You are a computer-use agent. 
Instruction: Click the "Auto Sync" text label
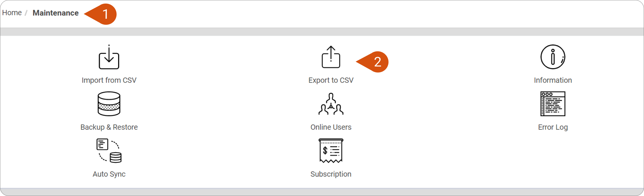109,174
